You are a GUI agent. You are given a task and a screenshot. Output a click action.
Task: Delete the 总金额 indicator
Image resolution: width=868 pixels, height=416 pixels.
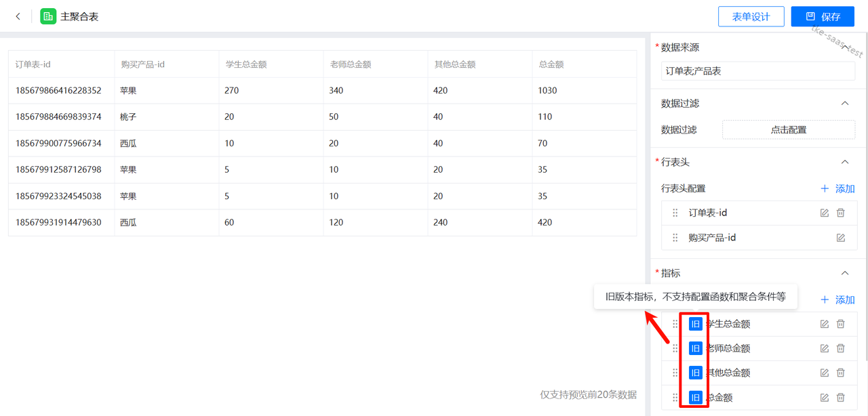(841, 398)
